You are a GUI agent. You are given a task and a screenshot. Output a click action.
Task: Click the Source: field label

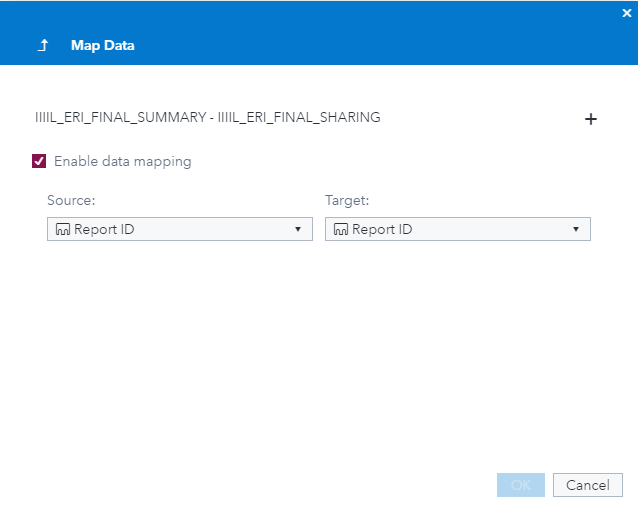(x=71, y=201)
